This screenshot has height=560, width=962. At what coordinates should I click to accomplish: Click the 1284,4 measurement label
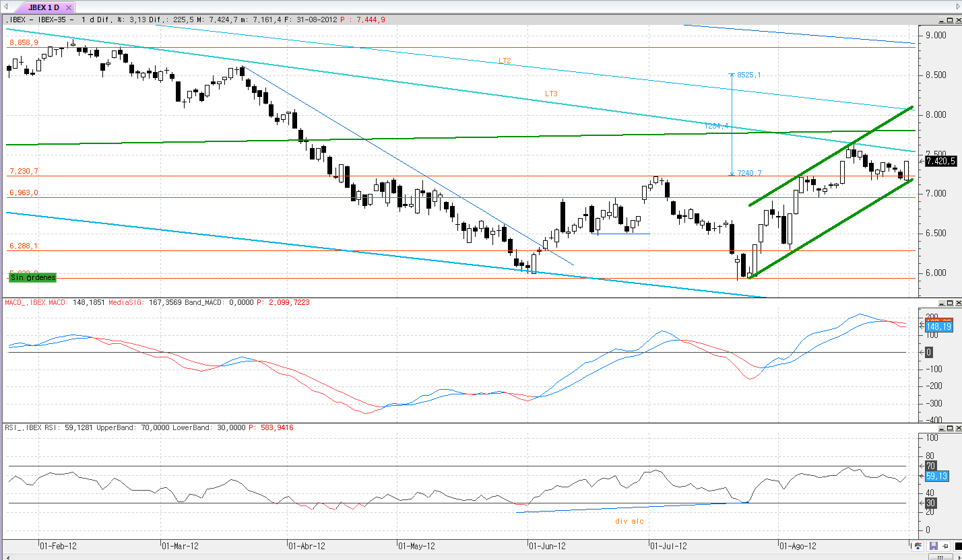(717, 126)
